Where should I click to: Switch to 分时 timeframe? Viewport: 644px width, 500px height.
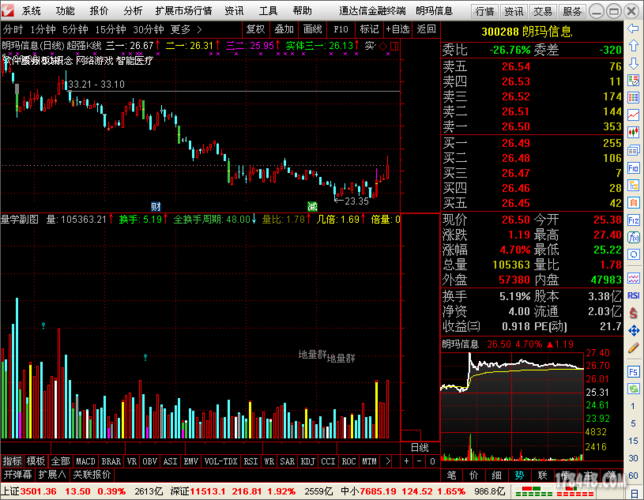(x=13, y=30)
